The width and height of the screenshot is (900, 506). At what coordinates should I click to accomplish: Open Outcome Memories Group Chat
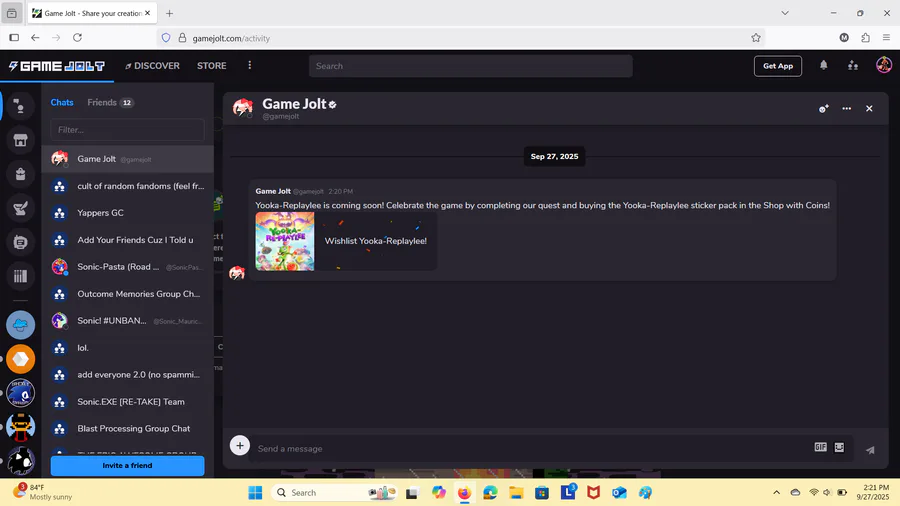point(127,294)
